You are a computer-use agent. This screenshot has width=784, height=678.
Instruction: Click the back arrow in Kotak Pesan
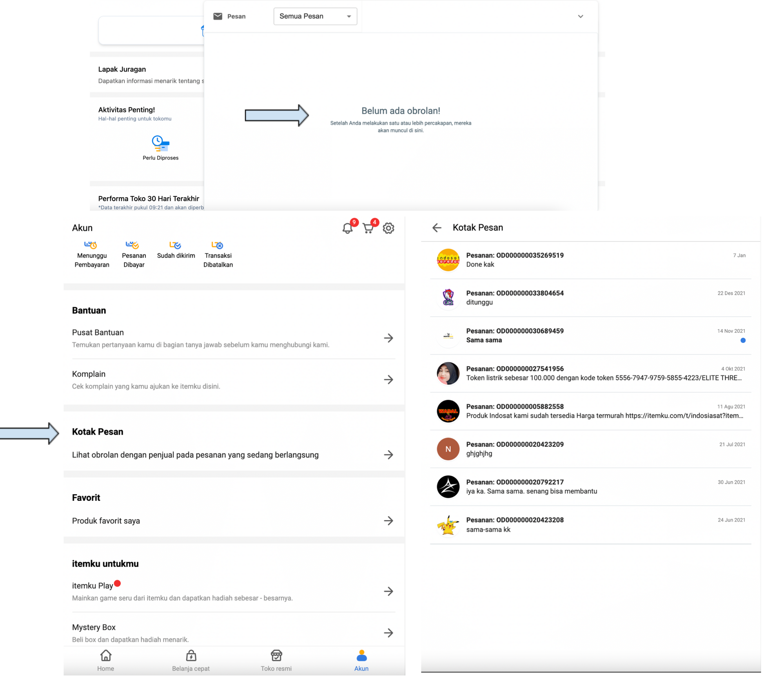point(437,228)
